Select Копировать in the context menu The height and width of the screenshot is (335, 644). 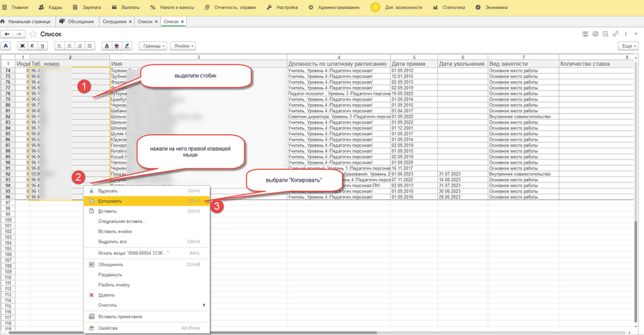point(110,201)
